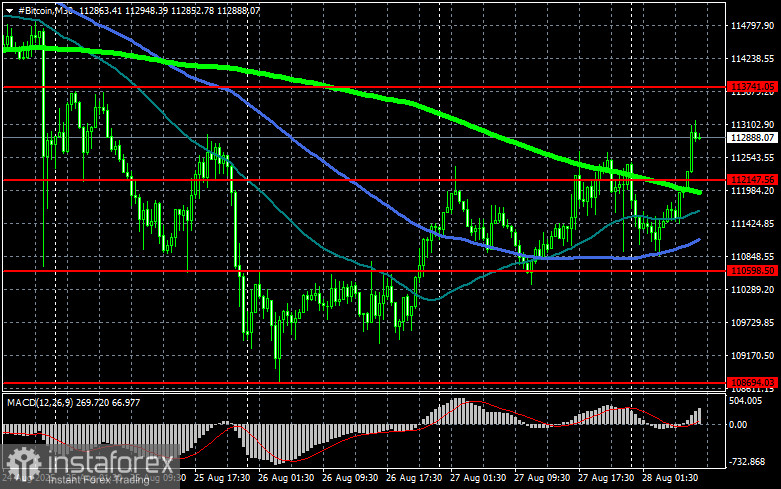Click the 109729.85 price axis value
781x489 pixels.
pos(752,323)
